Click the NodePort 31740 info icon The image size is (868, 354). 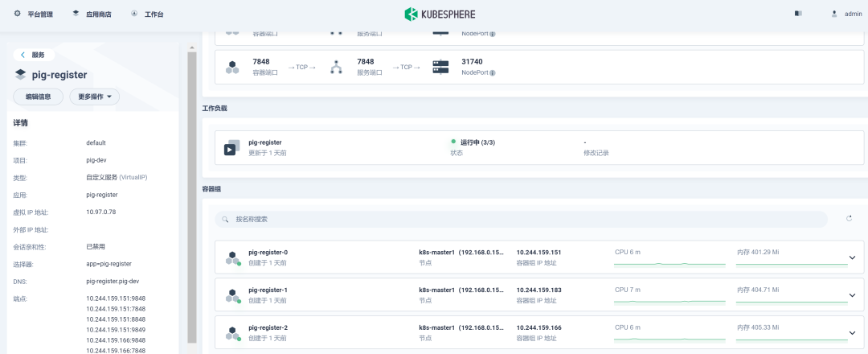coord(493,72)
